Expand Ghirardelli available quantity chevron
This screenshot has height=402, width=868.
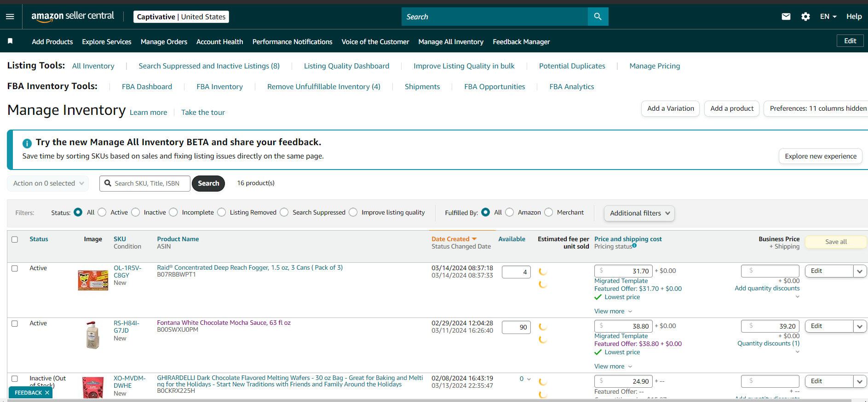529,379
